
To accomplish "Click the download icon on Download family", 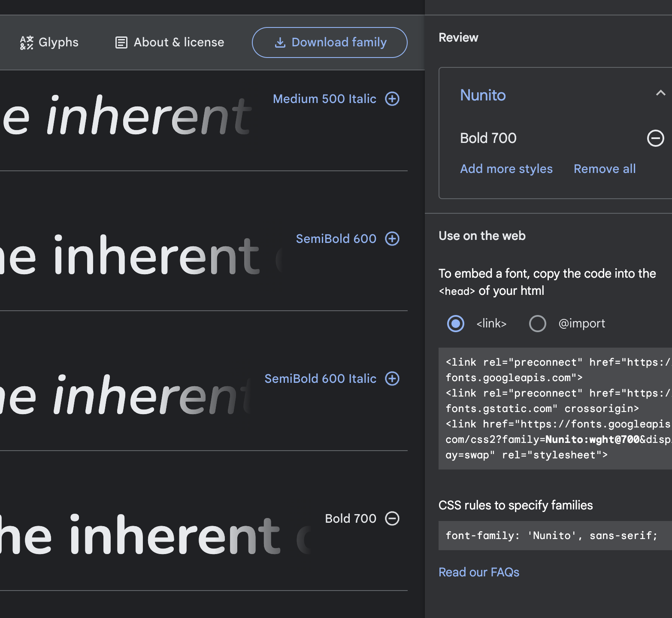I will [280, 42].
